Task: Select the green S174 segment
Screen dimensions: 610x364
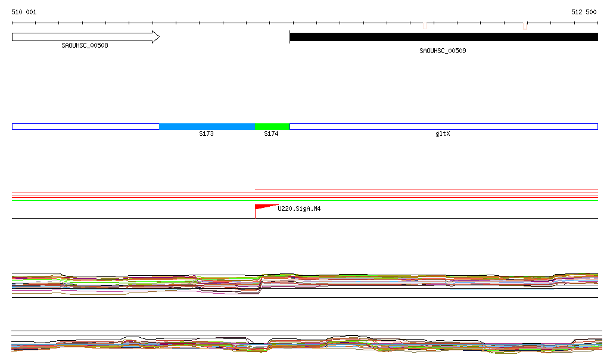Action: tap(272, 126)
